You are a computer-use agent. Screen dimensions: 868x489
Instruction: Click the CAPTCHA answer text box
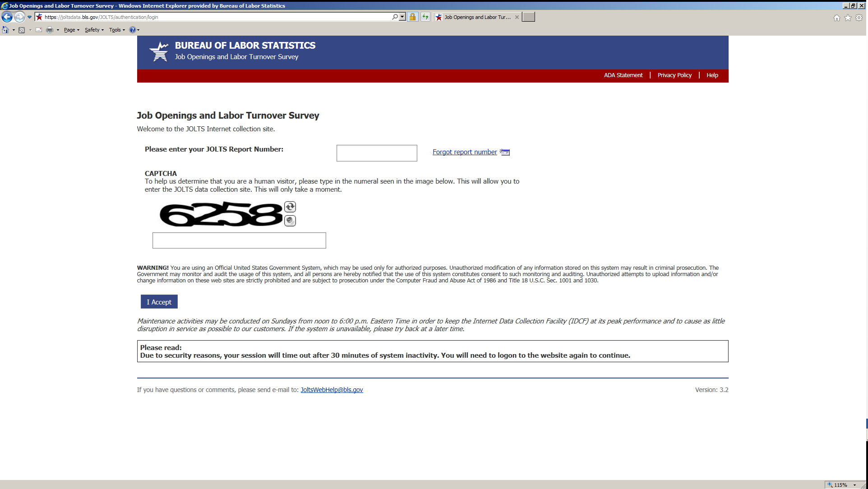pyautogui.click(x=239, y=240)
